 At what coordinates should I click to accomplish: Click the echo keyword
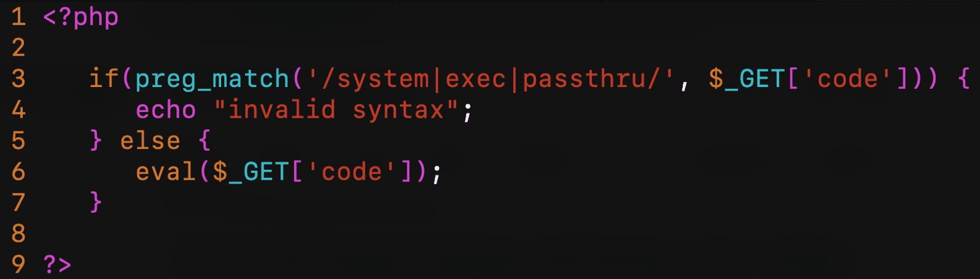pyautogui.click(x=166, y=110)
